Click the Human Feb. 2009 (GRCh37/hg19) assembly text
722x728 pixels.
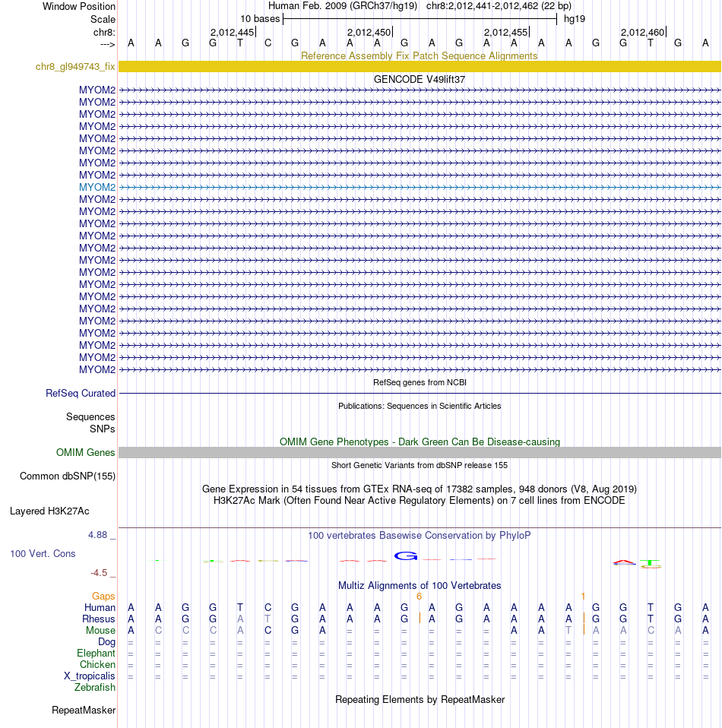tap(343, 6)
